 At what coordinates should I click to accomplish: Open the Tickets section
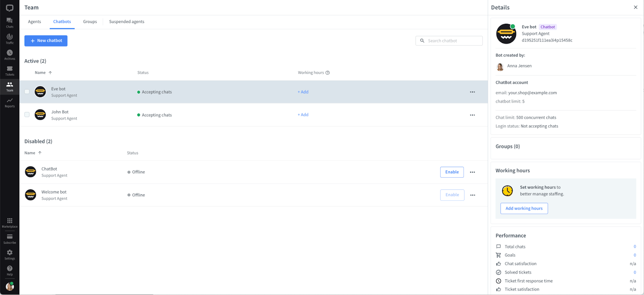coord(10,71)
